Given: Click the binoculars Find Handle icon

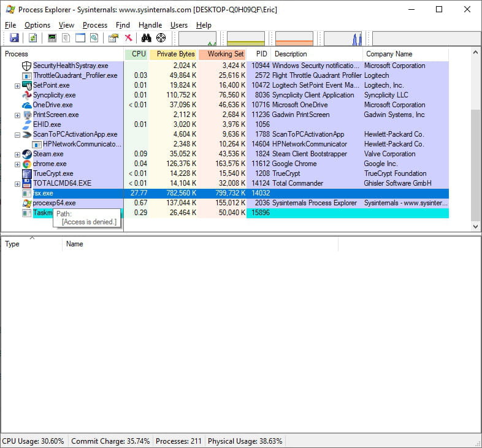Looking at the screenshot, I should [147, 38].
